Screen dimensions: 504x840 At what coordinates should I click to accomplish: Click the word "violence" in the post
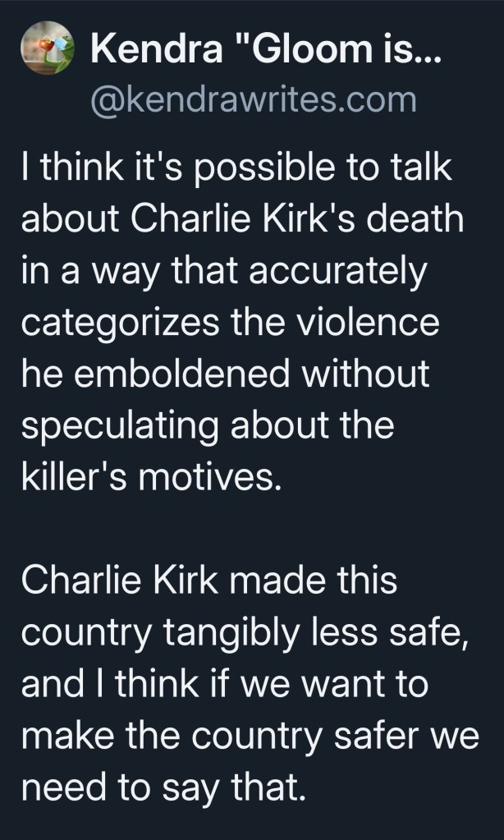click(379, 324)
